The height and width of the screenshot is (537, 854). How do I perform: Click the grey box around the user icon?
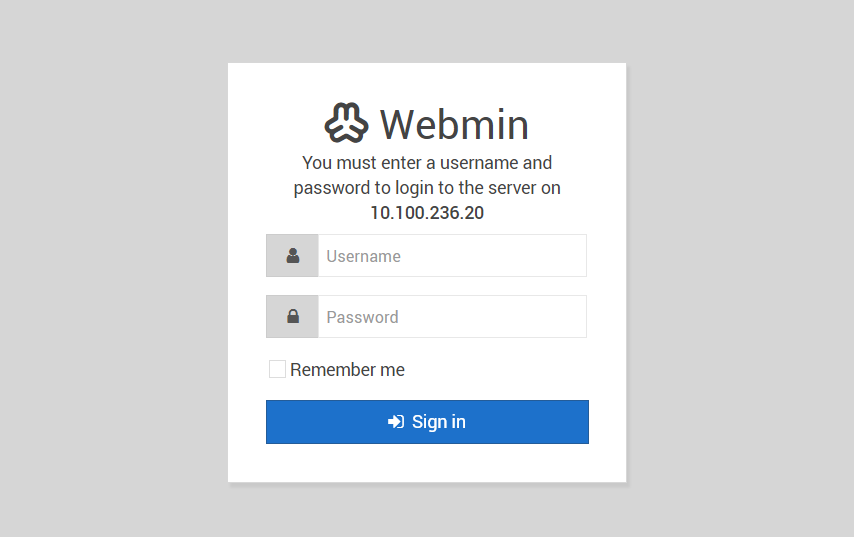(292, 255)
